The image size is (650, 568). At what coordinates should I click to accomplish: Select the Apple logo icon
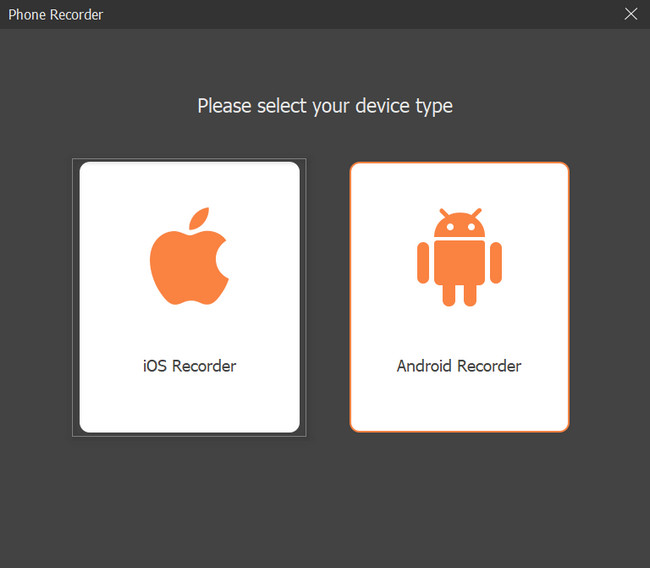(x=189, y=256)
